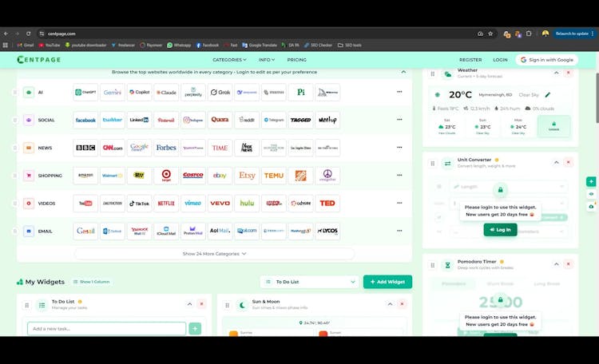The height and width of the screenshot is (364, 599).
Task: Toggle Show 1 Column widget layout
Action: tap(94, 282)
